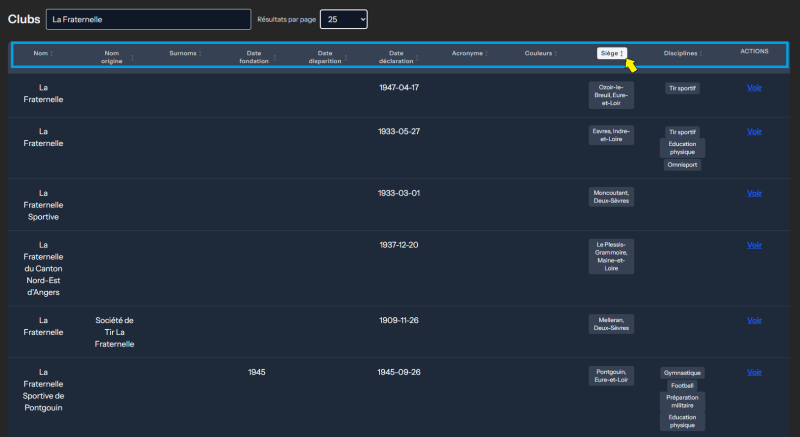Click Education physique tag in Esvres row
The image size is (800, 437).
[682, 148]
